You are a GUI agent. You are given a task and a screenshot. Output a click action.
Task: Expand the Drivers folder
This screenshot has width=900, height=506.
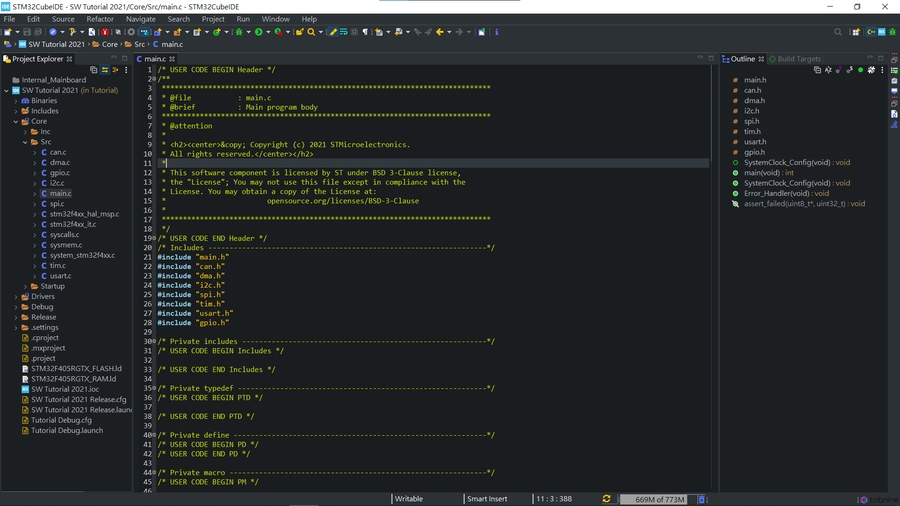(x=16, y=297)
